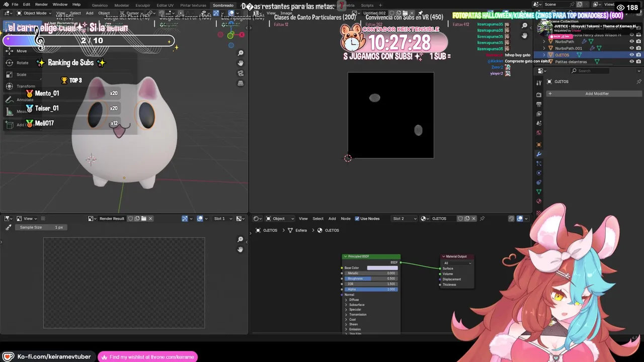Switch to the Sombreado workspace tab
The width and height of the screenshot is (644, 362).
[223, 5]
